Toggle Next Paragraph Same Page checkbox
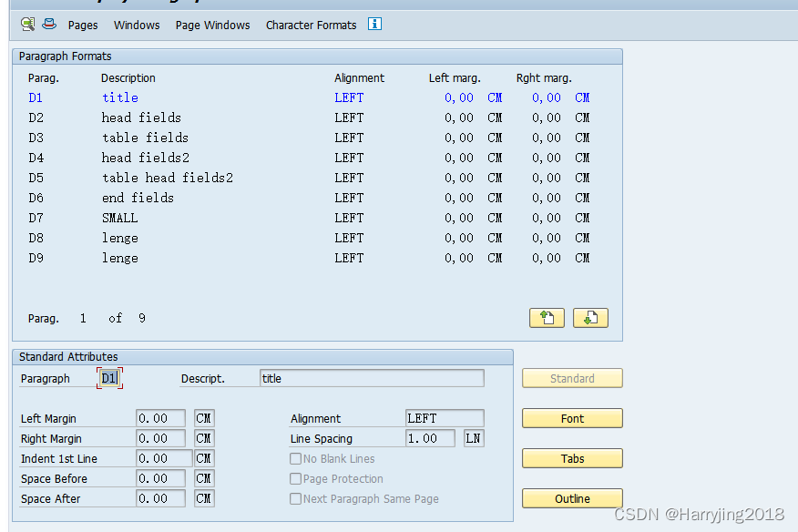798x532 pixels. coord(295,498)
